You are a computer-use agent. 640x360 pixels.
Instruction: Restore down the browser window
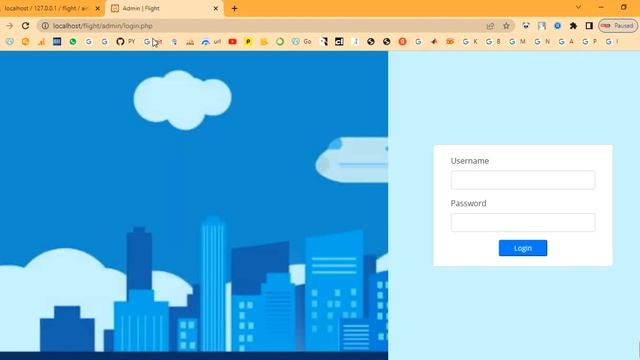pyautogui.click(x=624, y=7)
